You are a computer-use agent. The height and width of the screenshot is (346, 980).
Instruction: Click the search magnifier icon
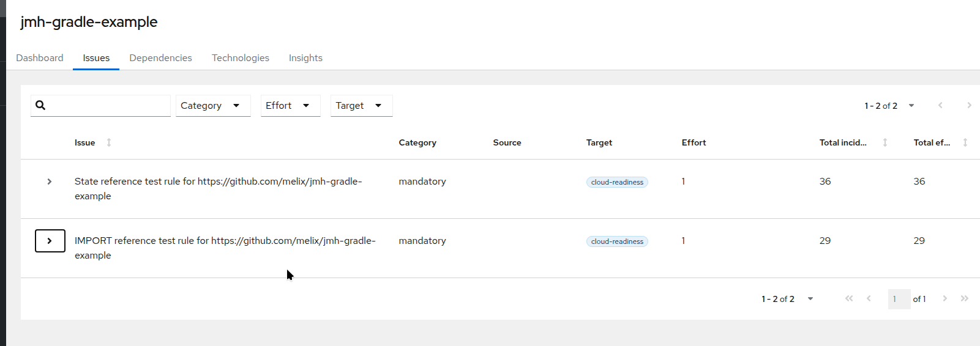point(40,105)
